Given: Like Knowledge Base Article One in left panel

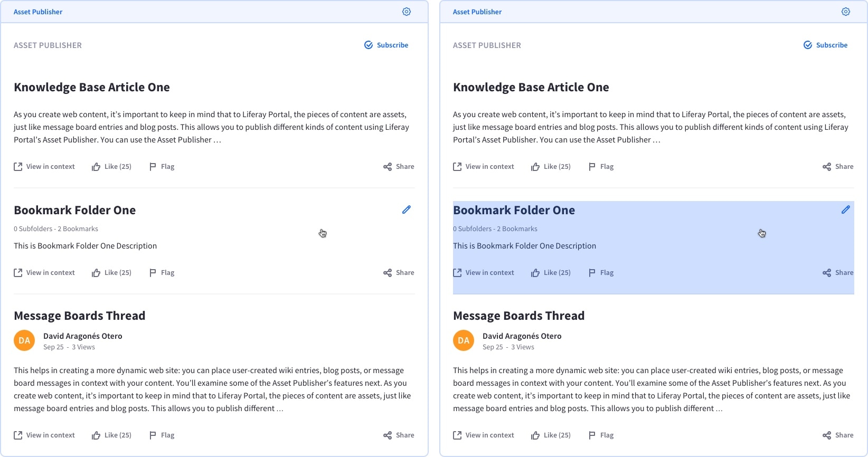Looking at the screenshot, I should (x=111, y=167).
